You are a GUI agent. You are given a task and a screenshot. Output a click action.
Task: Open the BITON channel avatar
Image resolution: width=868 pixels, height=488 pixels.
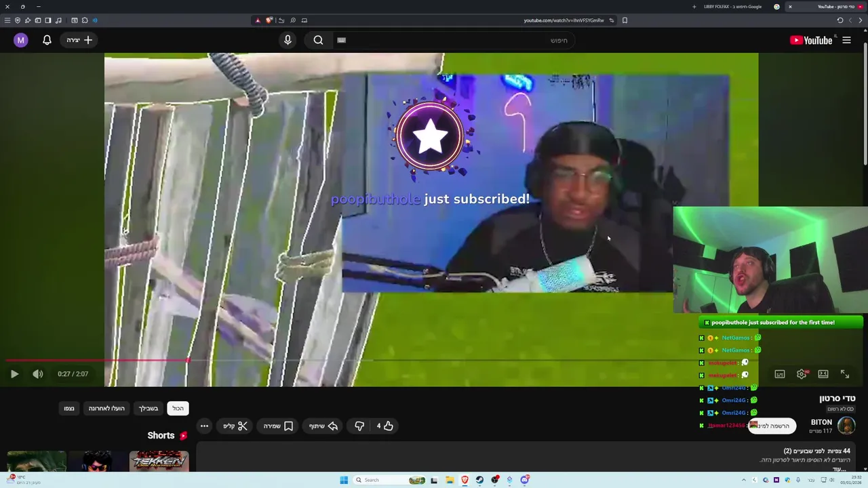tap(846, 426)
